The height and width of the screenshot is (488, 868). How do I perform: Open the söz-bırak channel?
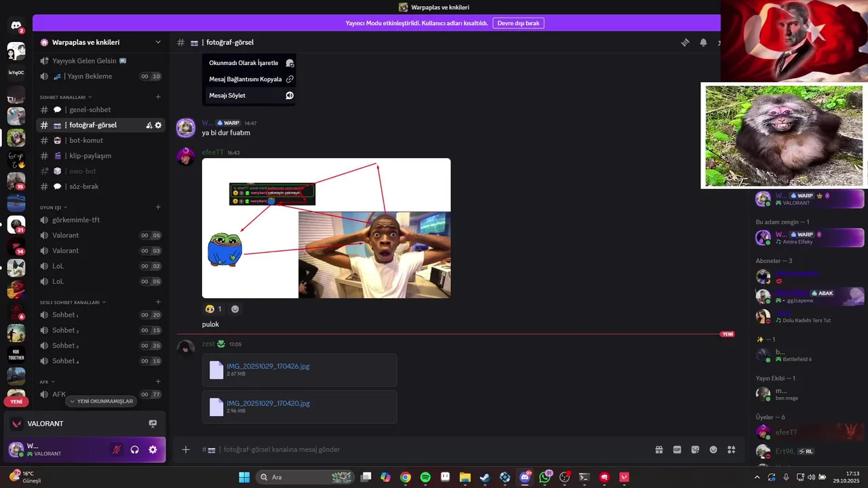[101, 186]
